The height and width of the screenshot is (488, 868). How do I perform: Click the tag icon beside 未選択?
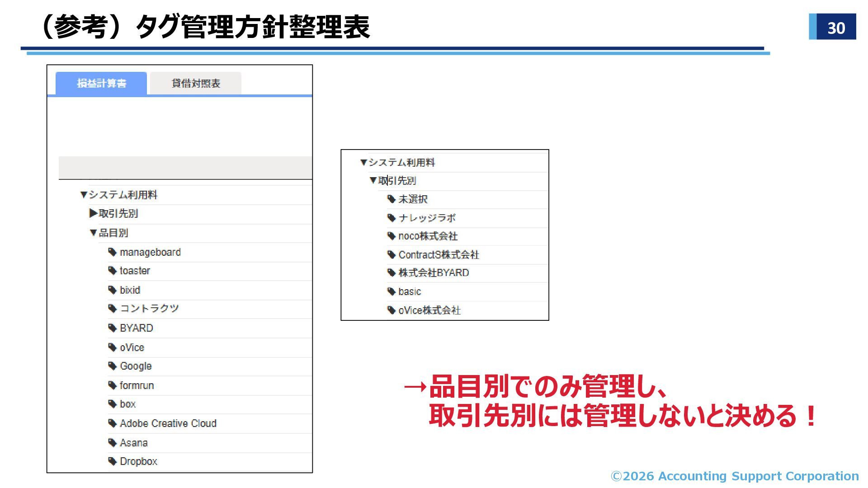point(392,199)
